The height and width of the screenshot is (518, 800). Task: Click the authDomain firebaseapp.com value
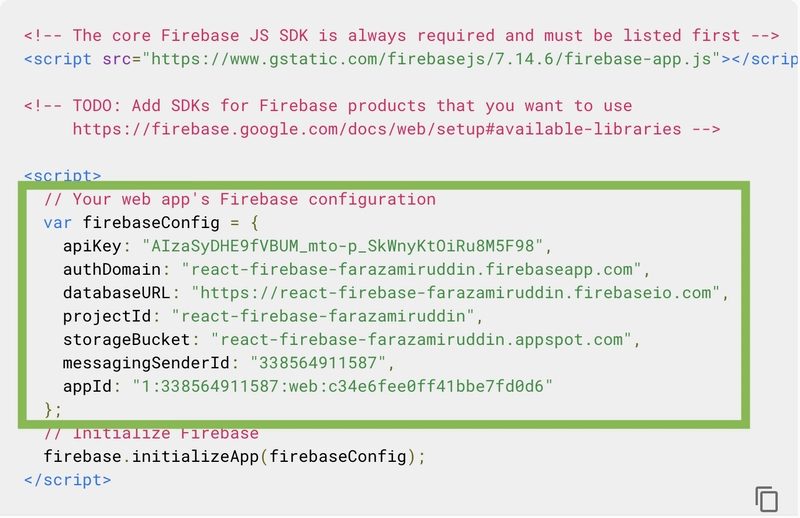tap(411, 269)
